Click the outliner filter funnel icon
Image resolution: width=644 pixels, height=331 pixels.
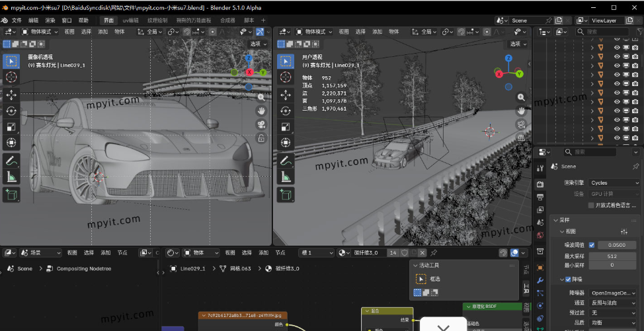coord(639,32)
